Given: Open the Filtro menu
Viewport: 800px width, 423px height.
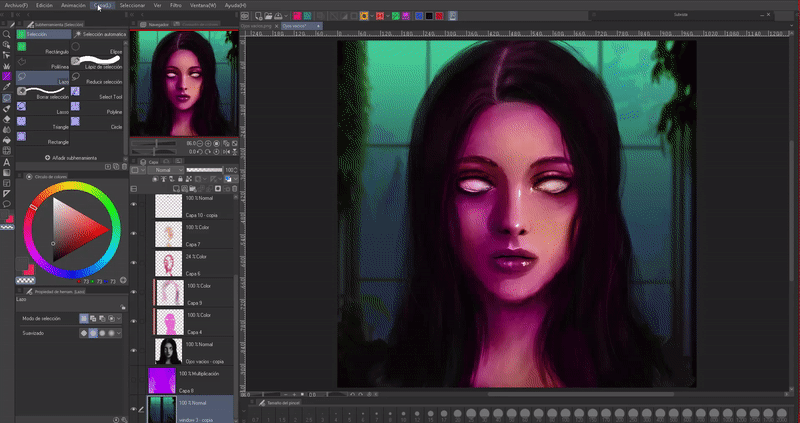Looking at the screenshot, I should (x=175, y=5).
